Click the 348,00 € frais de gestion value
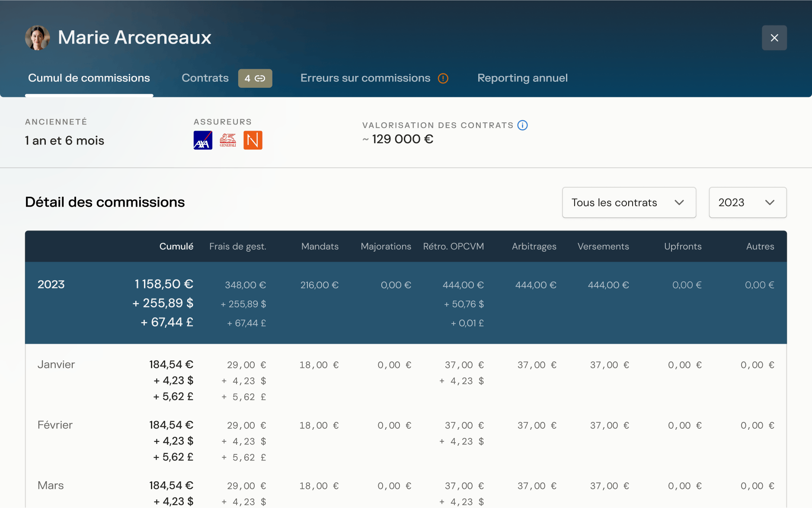812x508 pixels. (x=245, y=285)
